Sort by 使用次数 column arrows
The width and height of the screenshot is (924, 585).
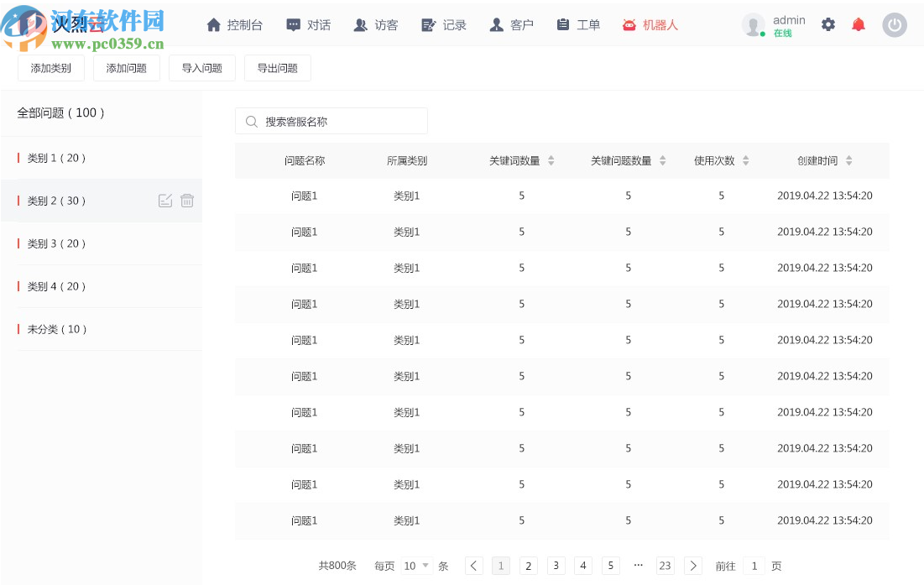point(745,160)
